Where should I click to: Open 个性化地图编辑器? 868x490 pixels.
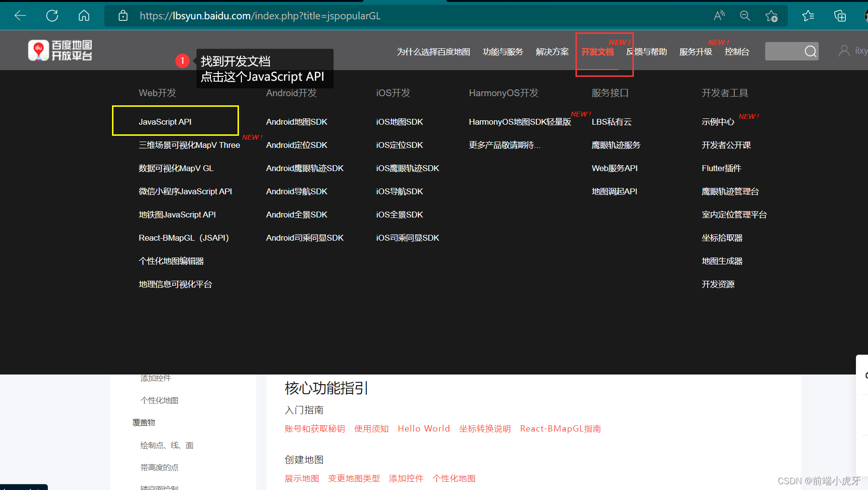[171, 261]
